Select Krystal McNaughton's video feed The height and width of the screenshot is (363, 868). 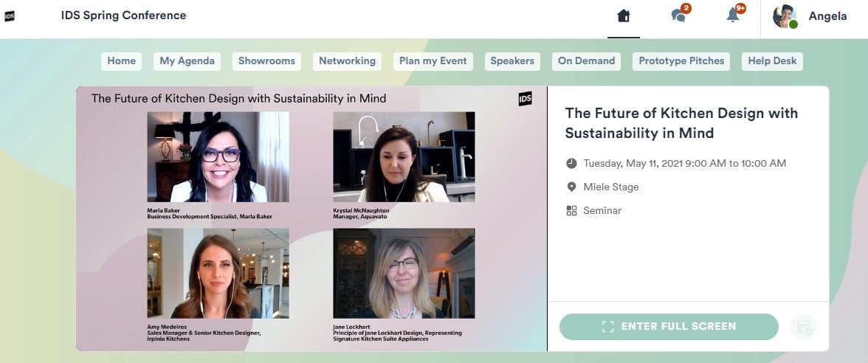point(404,156)
